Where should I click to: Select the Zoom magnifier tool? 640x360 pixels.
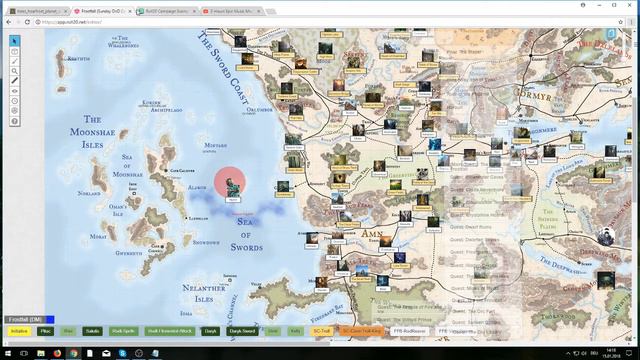click(14, 71)
